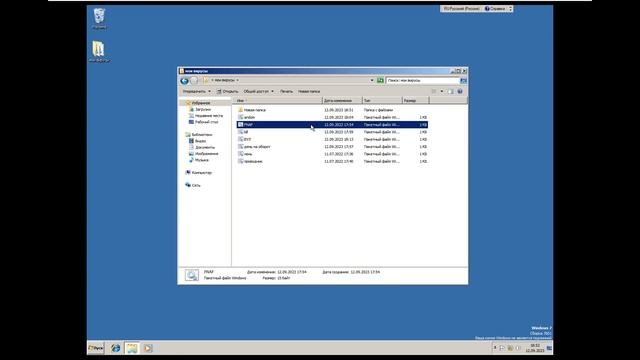Image resolution: width=640 pixels, height=360 pixels.
Task: Click the network tray icon
Action: [510, 348]
